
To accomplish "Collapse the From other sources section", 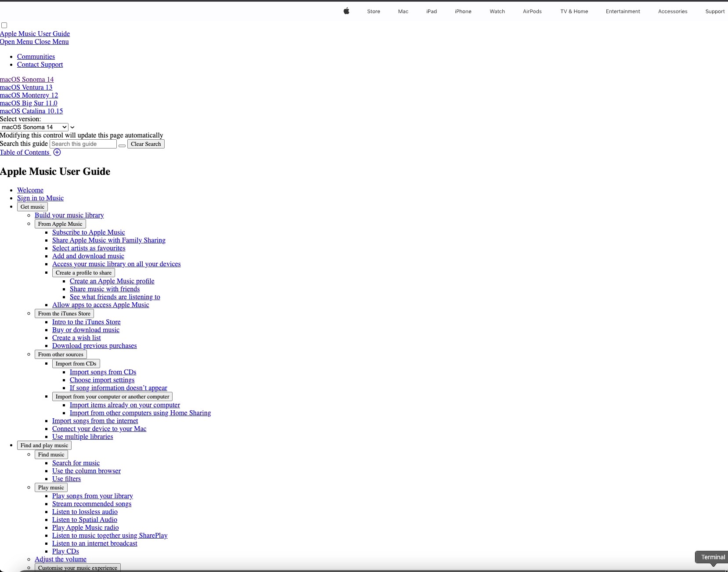I will tap(61, 355).
